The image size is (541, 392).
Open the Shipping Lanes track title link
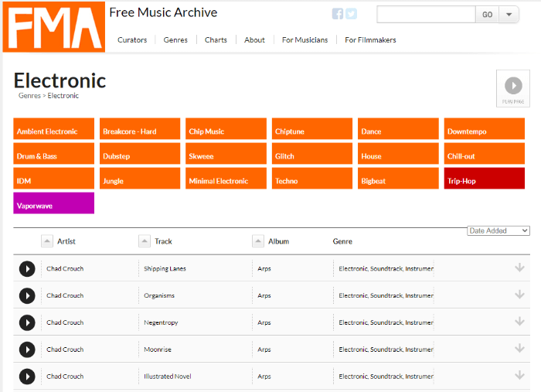coord(165,269)
